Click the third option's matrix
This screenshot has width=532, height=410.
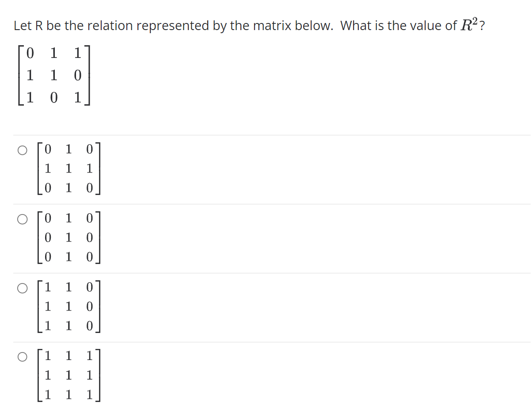(x=68, y=307)
